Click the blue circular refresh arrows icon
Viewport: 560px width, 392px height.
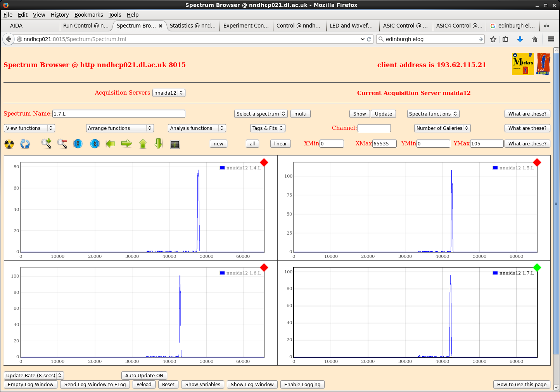(x=25, y=144)
